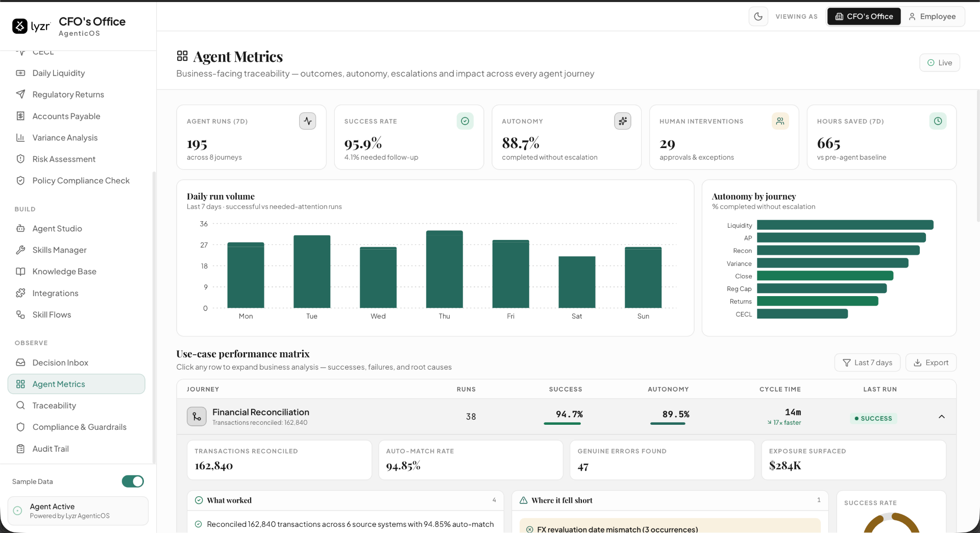This screenshot has width=980, height=533.
Task: Click the Liquidity autonomy bar
Action: click(845, 225)
